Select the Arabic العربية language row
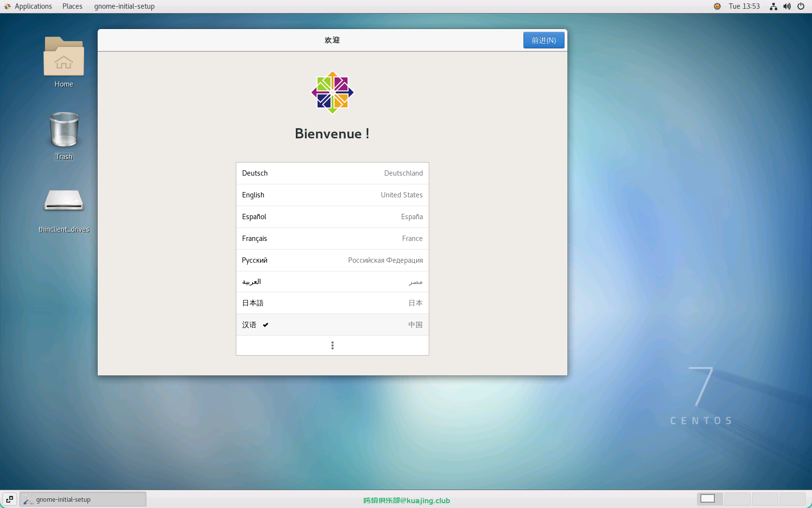The image size is (812, 508). click(x=333, y=282)
